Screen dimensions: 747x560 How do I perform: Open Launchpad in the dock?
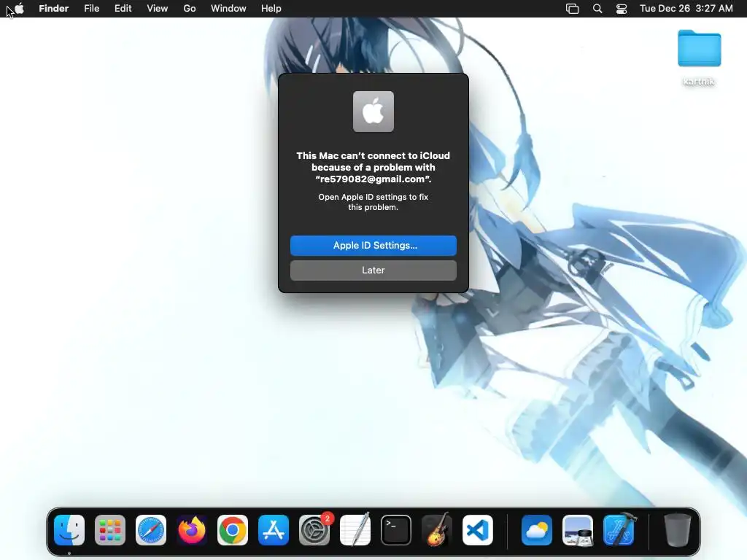pos(110,530)
